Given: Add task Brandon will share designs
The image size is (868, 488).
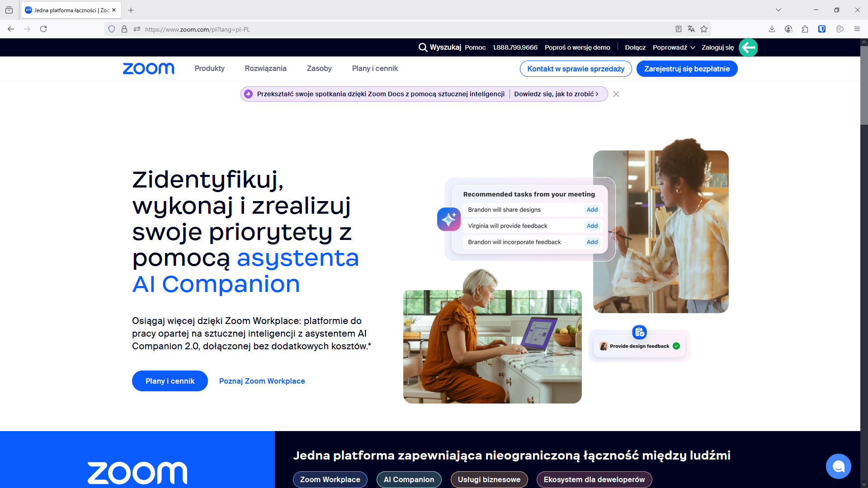Looking at the screenshot, I should coord(592,210).
